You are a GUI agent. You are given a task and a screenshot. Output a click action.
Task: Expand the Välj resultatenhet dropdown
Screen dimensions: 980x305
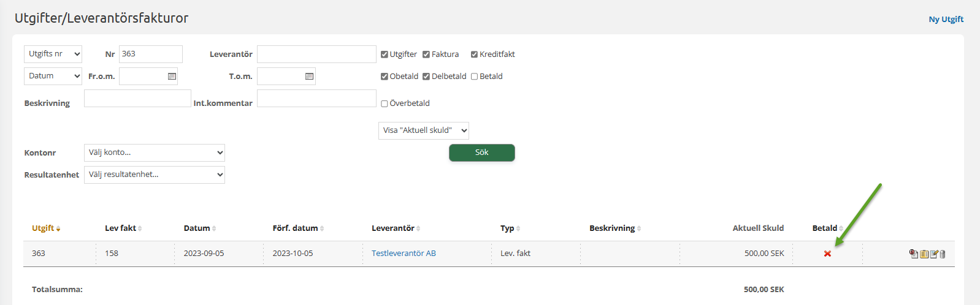155,175
